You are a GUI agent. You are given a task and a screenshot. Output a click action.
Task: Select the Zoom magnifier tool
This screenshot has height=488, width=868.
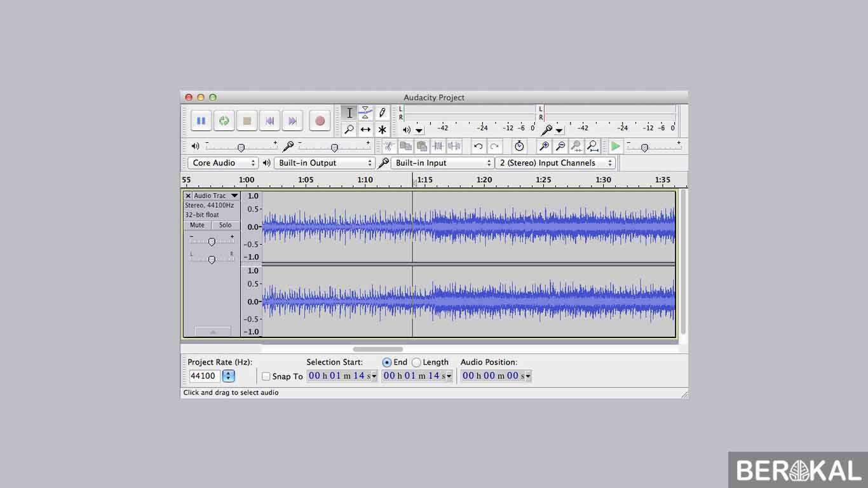coord(349,130)
